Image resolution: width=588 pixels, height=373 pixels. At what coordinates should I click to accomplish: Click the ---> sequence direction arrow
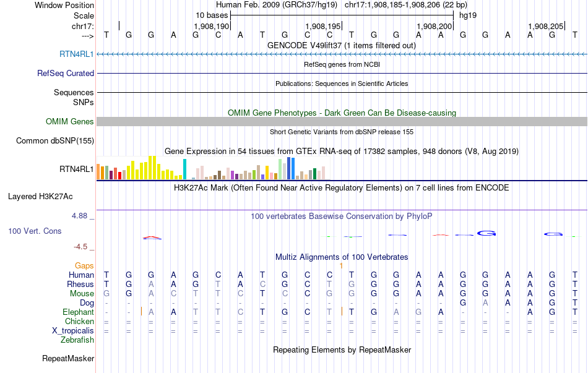point(88,36)
